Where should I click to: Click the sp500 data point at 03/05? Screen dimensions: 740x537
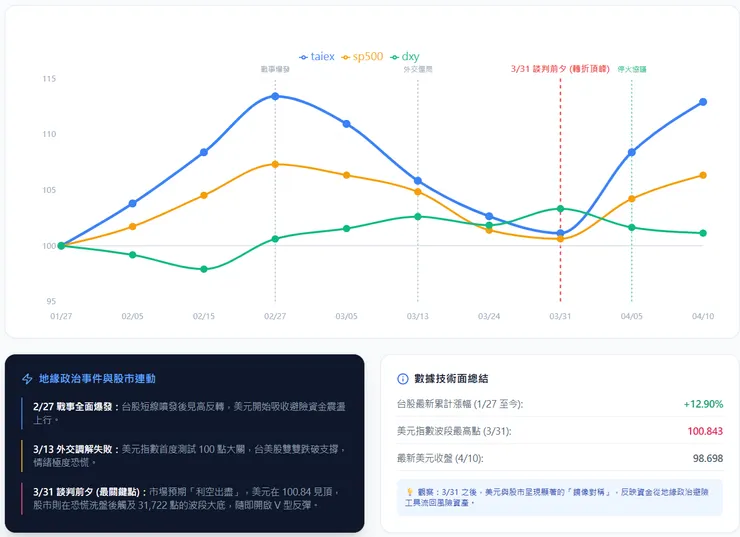coord(346,175)
